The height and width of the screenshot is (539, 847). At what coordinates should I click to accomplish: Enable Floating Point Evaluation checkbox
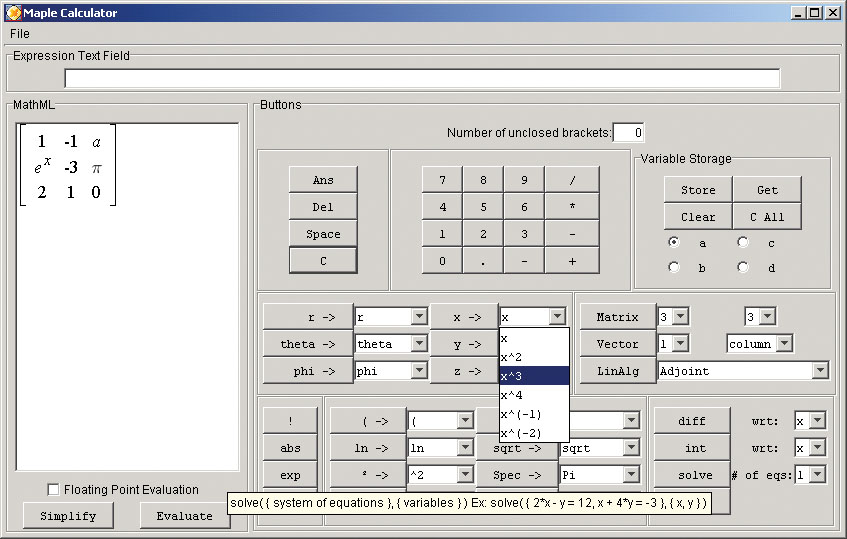point(54,490)
